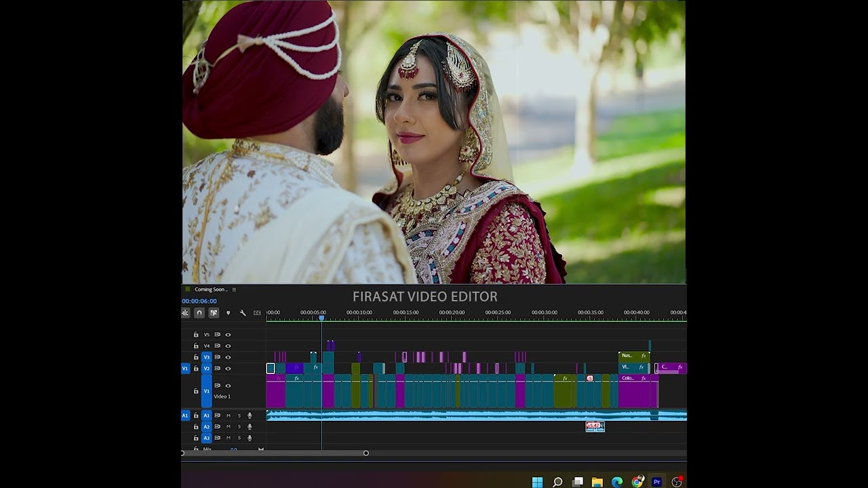868x488 pixels.
Task: Toggle A2 track target button
Action: (x=207, y=426)
